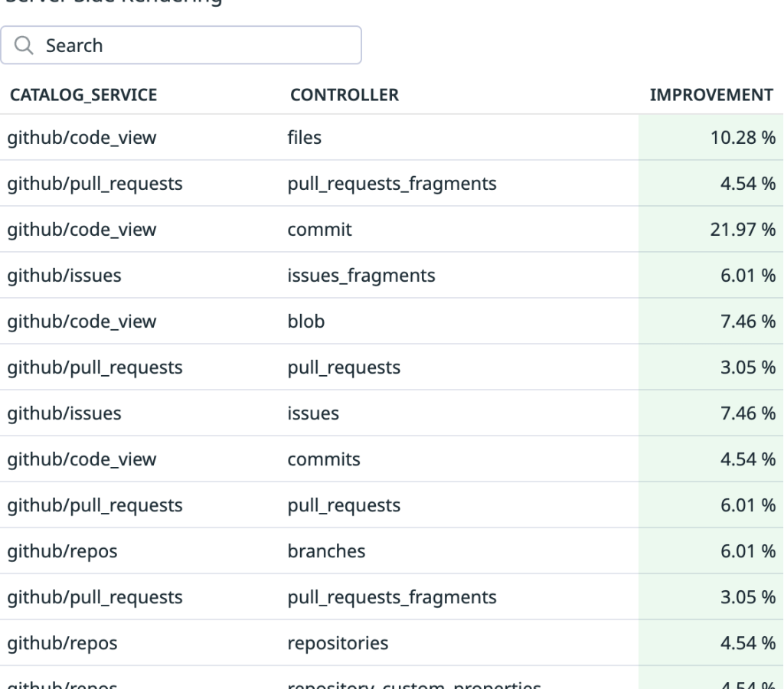Select the 21.97 % improvement value

point(743,230)
